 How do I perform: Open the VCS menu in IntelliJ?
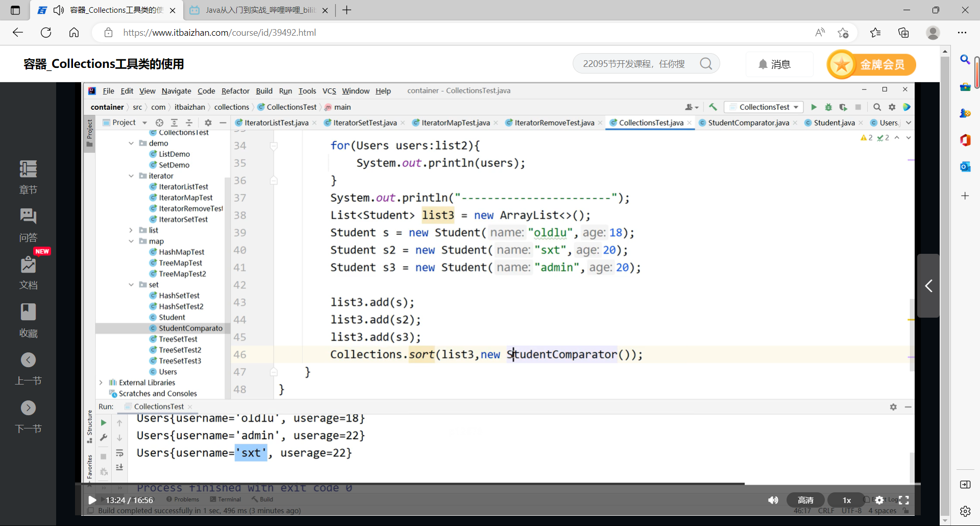(x=329, y=91)
